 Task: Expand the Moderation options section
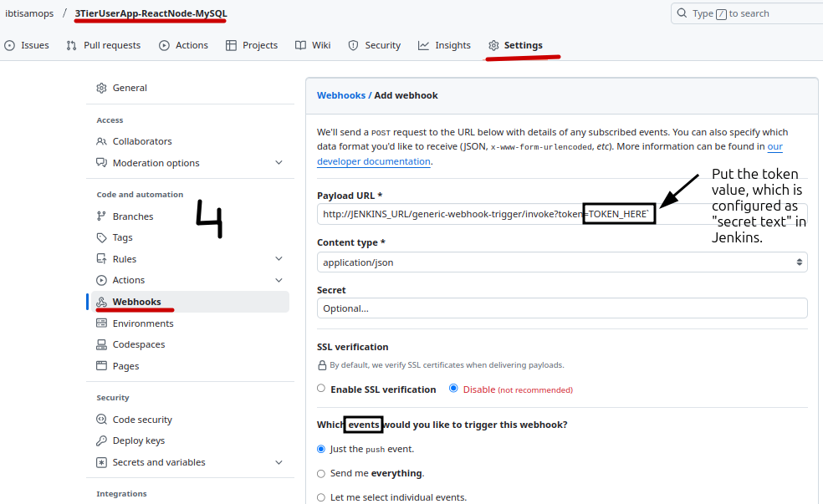279,163
